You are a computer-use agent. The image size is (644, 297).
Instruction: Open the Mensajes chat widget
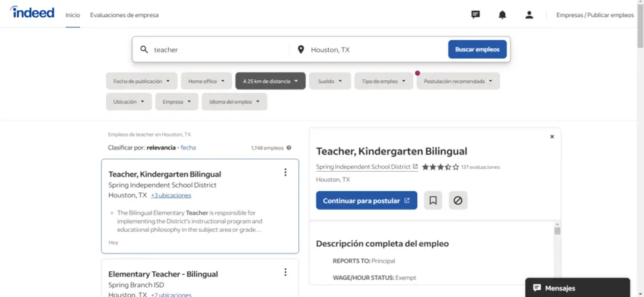point(577,288)
